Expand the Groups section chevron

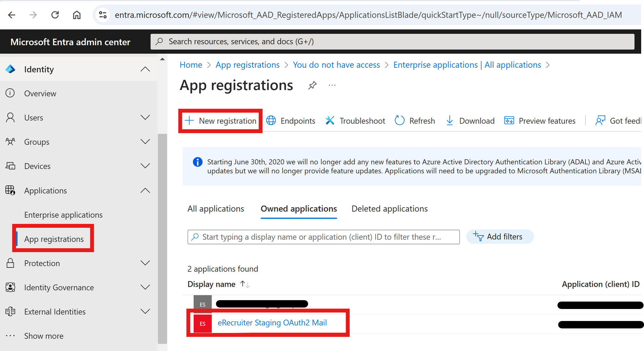pyautogui.click(x=145, y=142)
